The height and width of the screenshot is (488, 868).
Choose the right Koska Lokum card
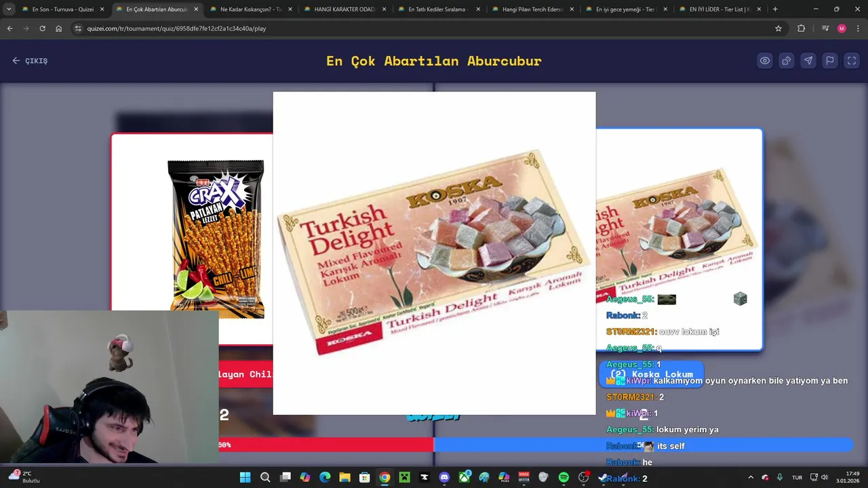click(679, 239)
